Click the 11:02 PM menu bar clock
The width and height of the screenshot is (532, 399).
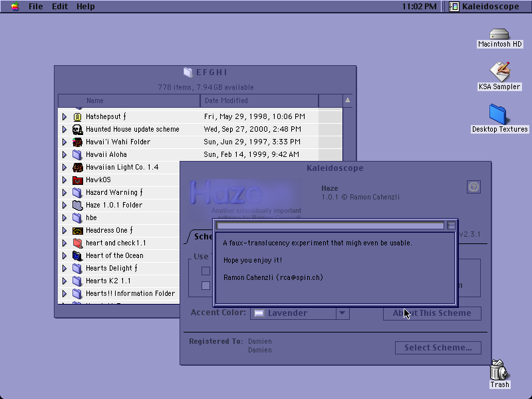coord(420,7)
